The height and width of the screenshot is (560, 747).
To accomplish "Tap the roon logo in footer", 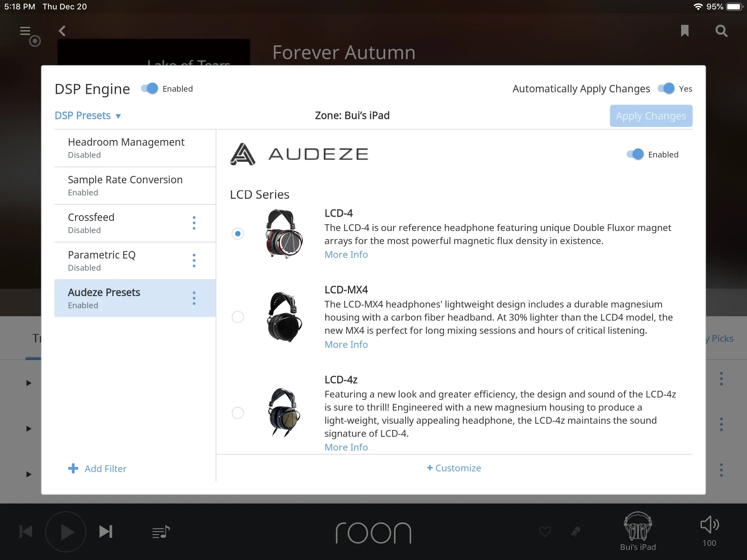I will pos(373,533).
